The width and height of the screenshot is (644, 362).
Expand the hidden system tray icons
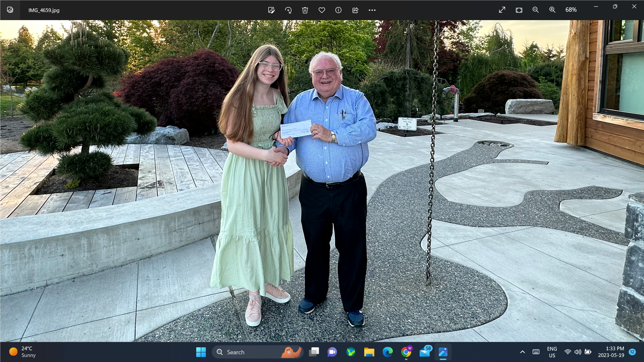pos(522,352)
